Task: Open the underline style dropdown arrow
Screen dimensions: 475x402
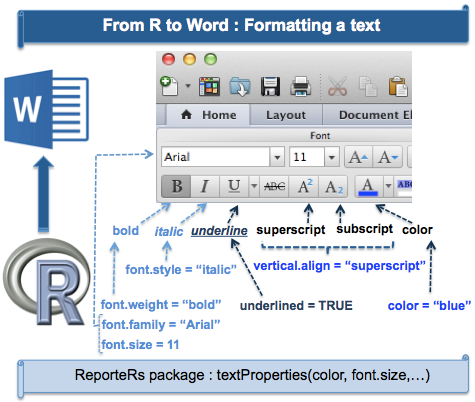Action: pyautogui.click(x=254, y=186)
